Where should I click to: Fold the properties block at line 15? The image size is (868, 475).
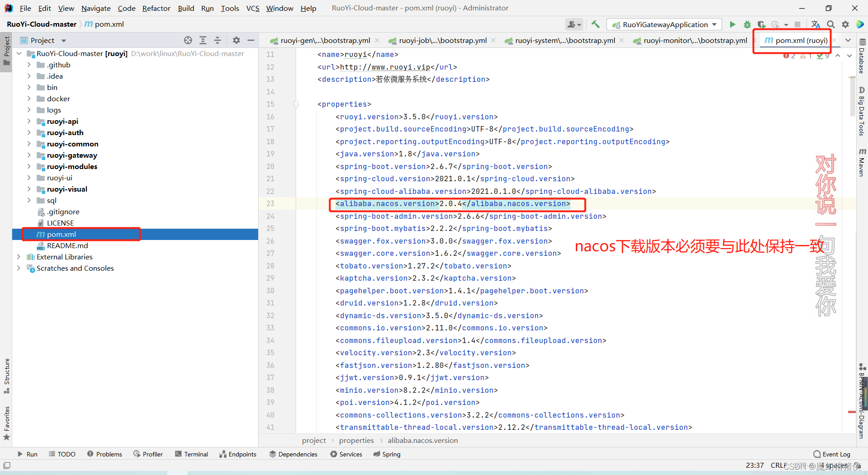click(x=296, y=104)
